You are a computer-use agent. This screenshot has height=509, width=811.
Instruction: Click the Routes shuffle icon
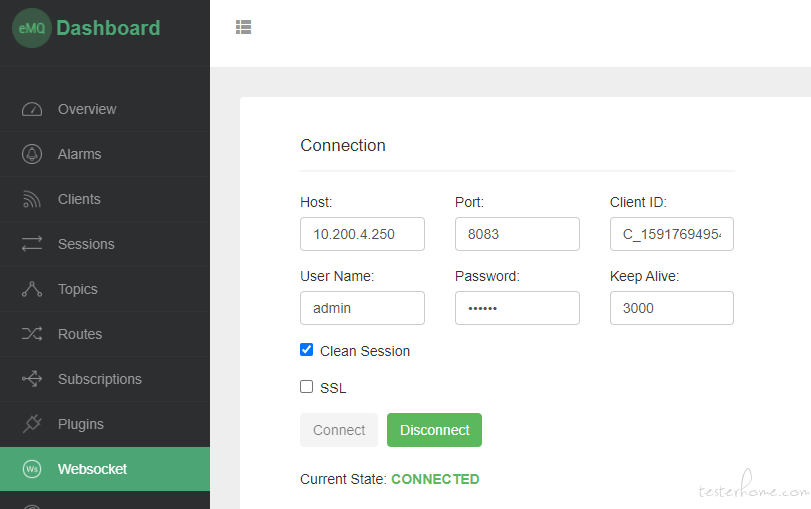32,334
